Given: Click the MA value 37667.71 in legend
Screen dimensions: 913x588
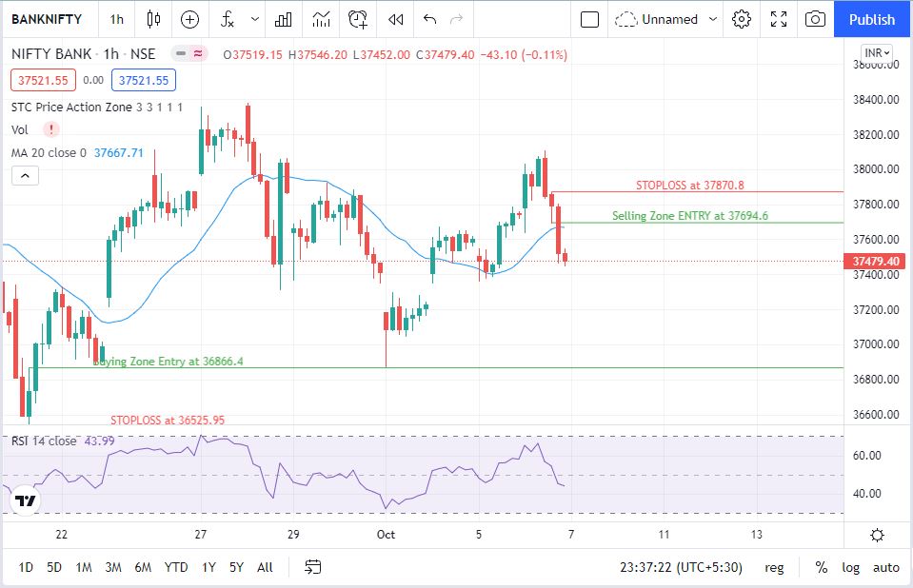Looking at the screenshot, I should point(119,152).
